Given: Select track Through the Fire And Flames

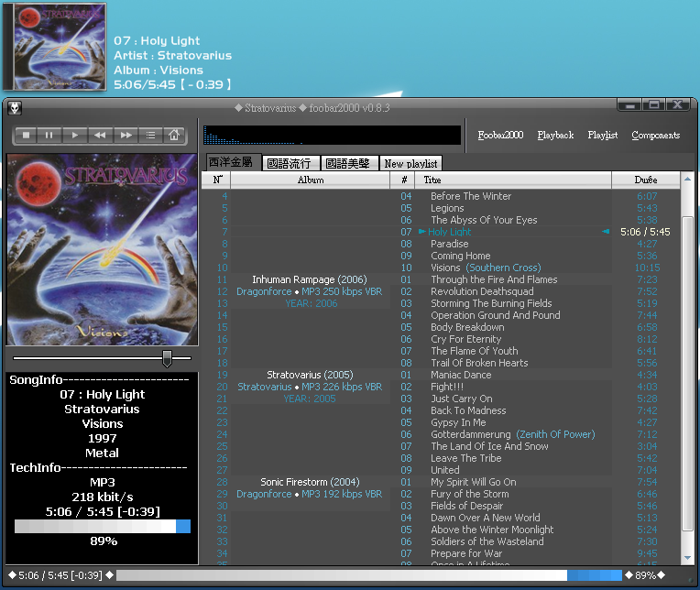Looking at the screenshot, I should [x=494, y=279].
